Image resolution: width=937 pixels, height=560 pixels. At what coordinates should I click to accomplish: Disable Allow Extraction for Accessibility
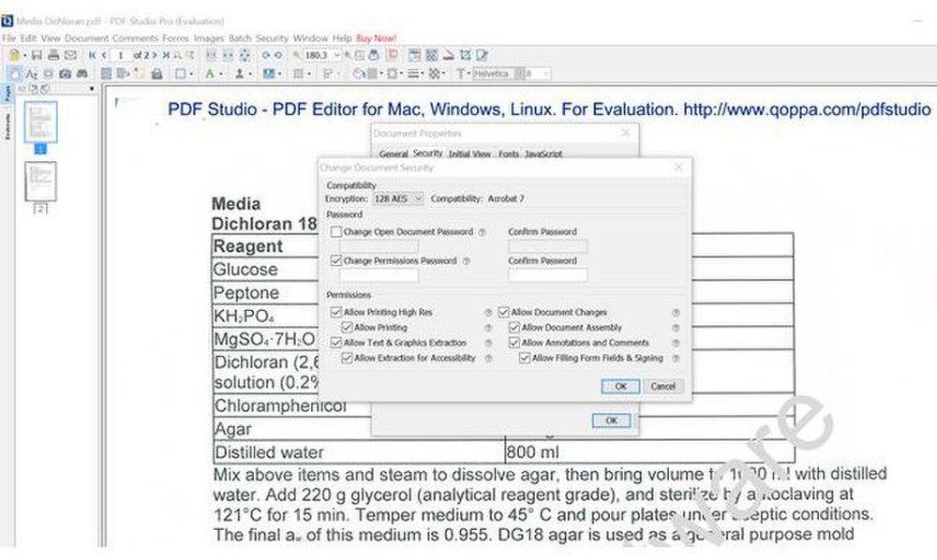[x=348, y=359]
